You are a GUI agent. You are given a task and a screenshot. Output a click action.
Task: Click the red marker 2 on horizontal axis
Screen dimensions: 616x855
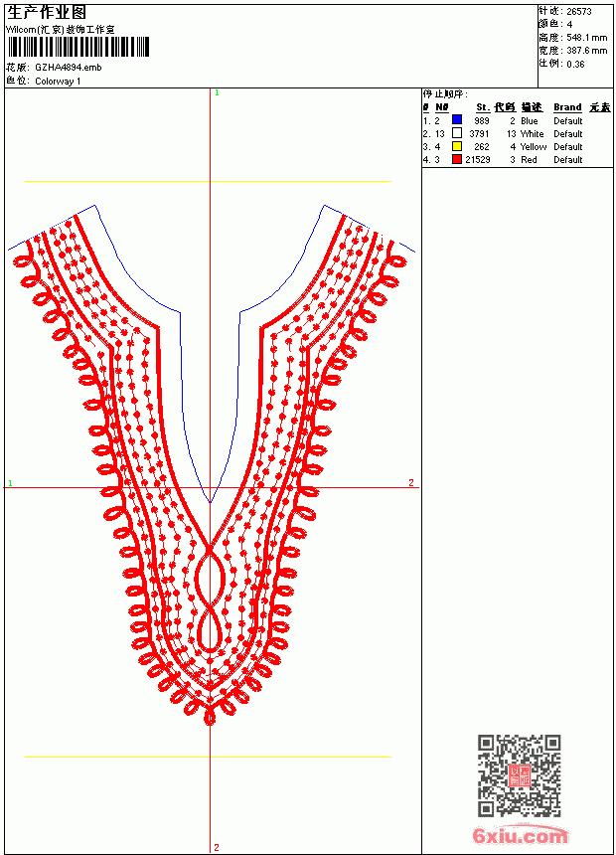coord(411,482)
